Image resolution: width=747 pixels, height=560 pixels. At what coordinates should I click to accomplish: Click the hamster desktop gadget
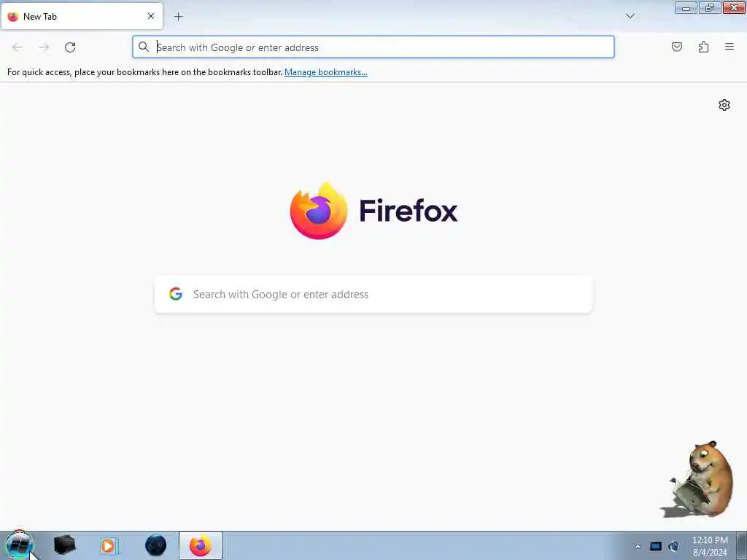click(700, 480)
